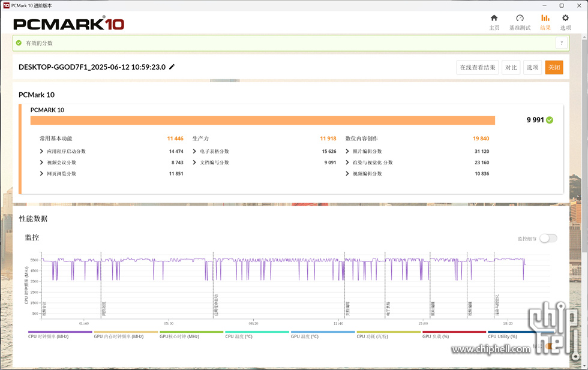Viewport: 588px width, 370px height.
Task: Click the result name DESKTOP-GGOD7F1_2025-06-12 10:59:23.0
Action: tap(92, 67)
